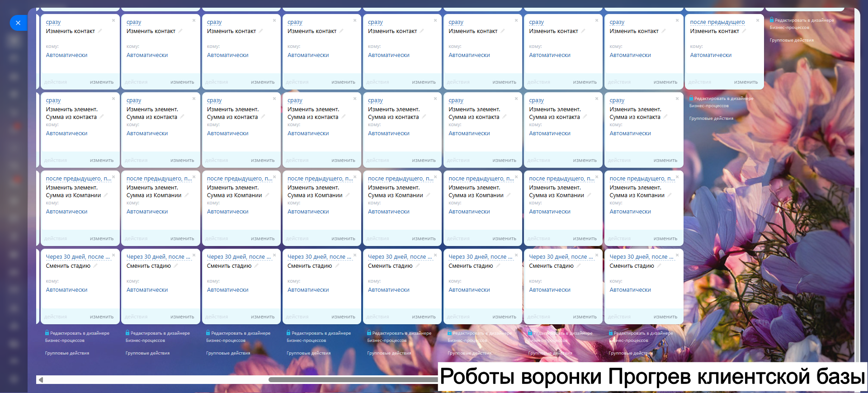The image size is (868, 393).
Task: Click title 'Сумма из Компании' on the leftmost card
Action: 73,195
